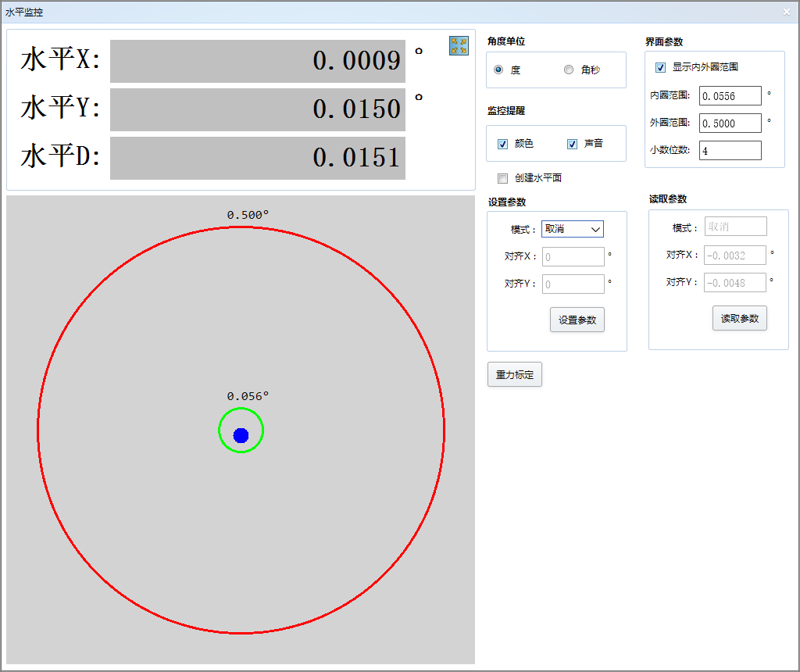Enable the 创建水平面 checkbox
The width and height of the screenshot is (800, 672).
(x=503, y=178)
